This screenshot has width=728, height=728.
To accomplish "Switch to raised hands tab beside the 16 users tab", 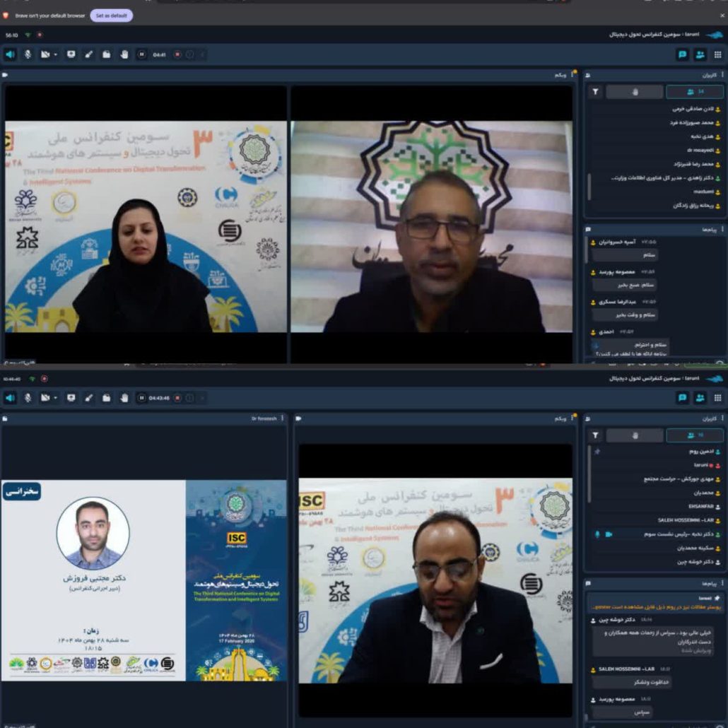I will click(x=634, y=435).
